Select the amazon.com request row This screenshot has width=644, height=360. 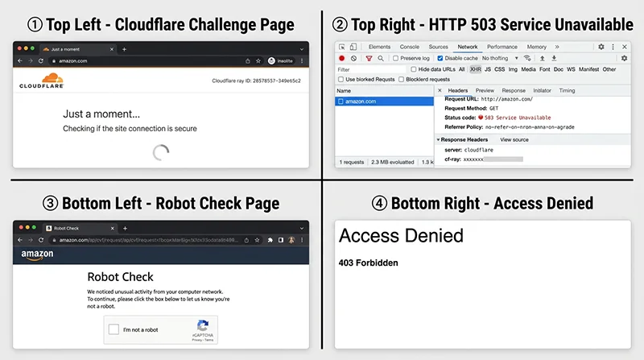[385, 101]
